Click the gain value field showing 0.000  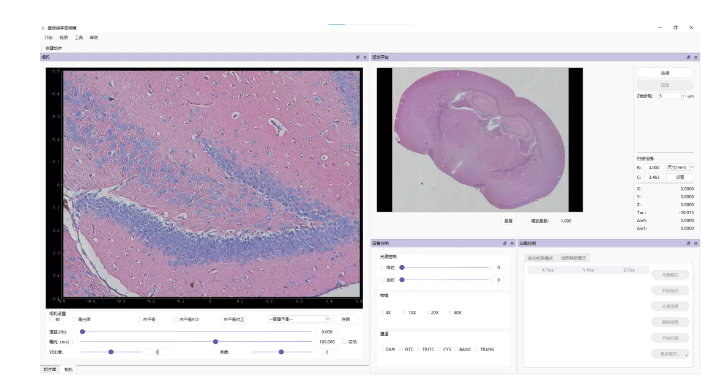coord(327,332)
